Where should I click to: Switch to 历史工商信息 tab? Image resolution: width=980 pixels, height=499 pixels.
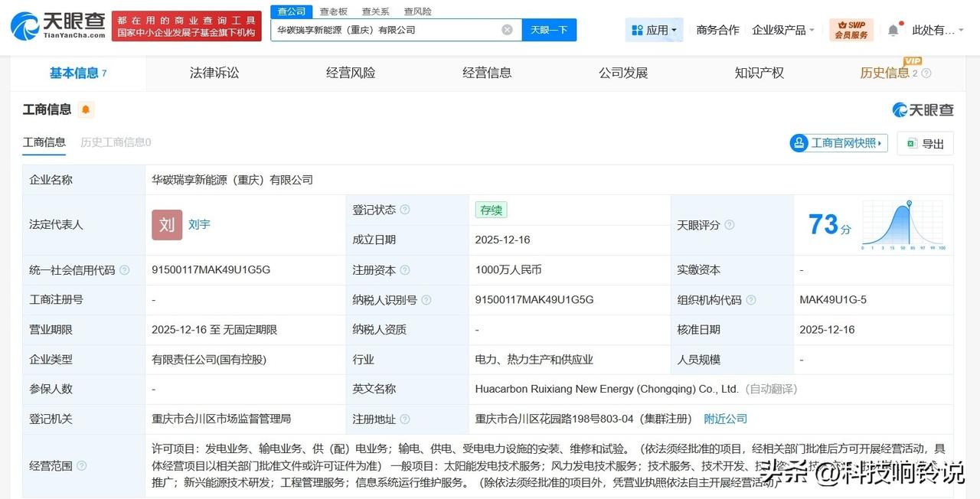click(115, 142)
